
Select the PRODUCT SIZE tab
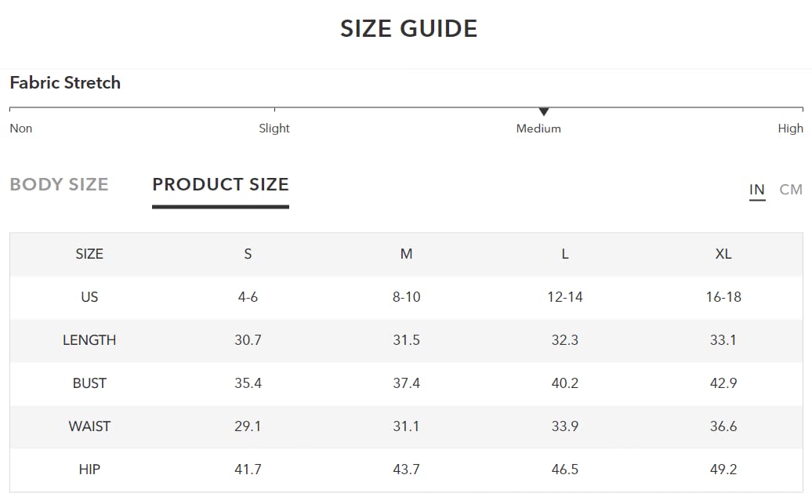pos(220,185)
